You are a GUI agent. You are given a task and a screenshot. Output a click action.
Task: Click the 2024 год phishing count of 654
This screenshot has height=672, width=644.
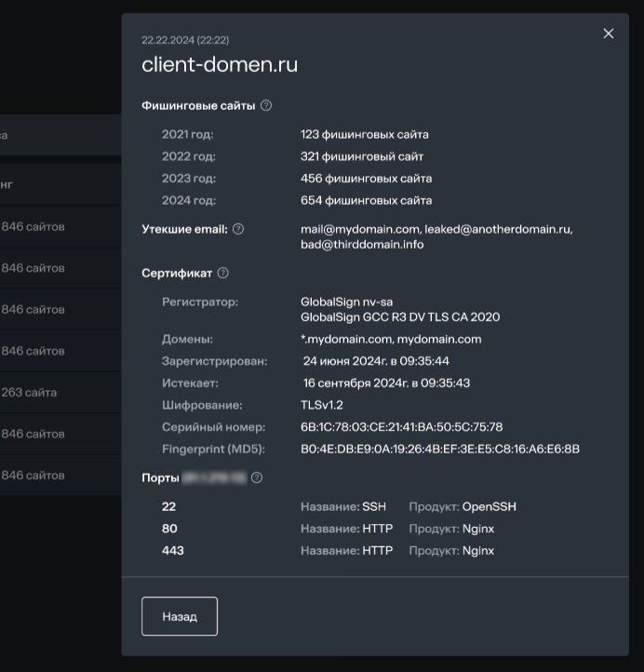pos(366,200)
